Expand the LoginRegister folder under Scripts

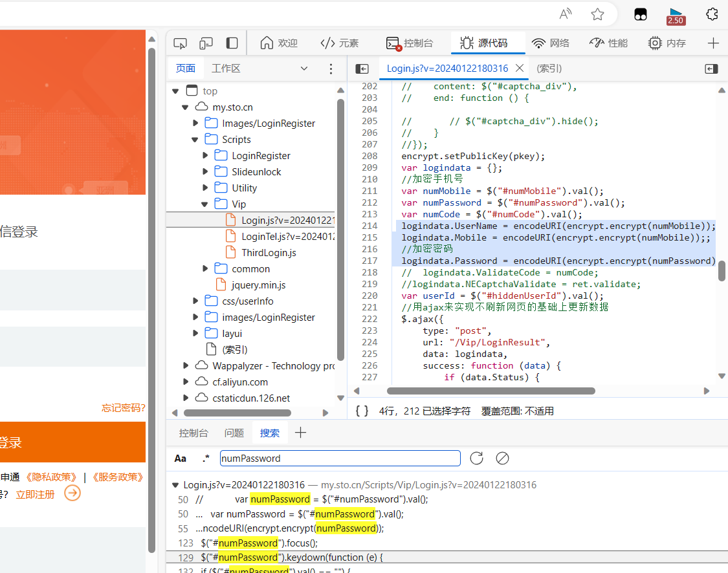pyautogui.click(x=205, y=156)
